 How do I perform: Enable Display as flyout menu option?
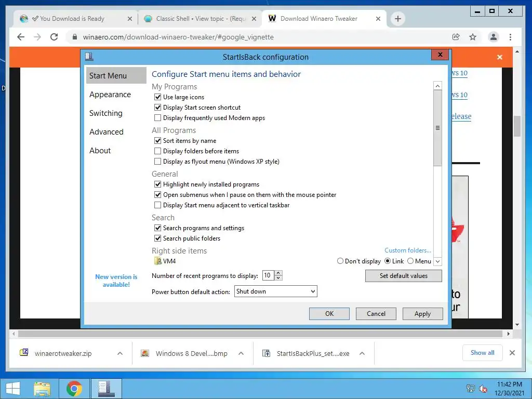click(157, 161)
